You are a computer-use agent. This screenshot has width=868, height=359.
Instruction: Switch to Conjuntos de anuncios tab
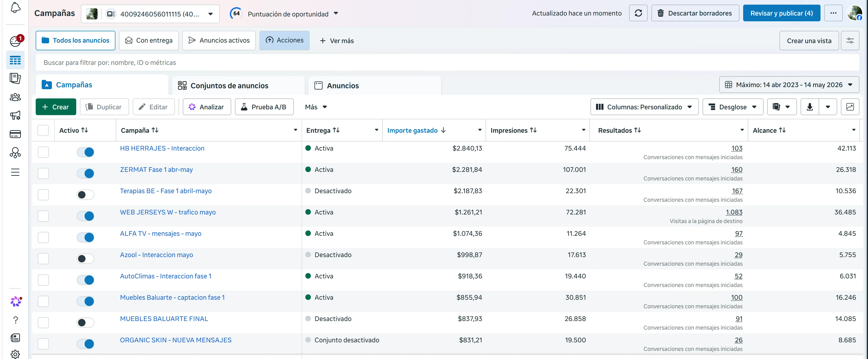(x=238, y=85)
